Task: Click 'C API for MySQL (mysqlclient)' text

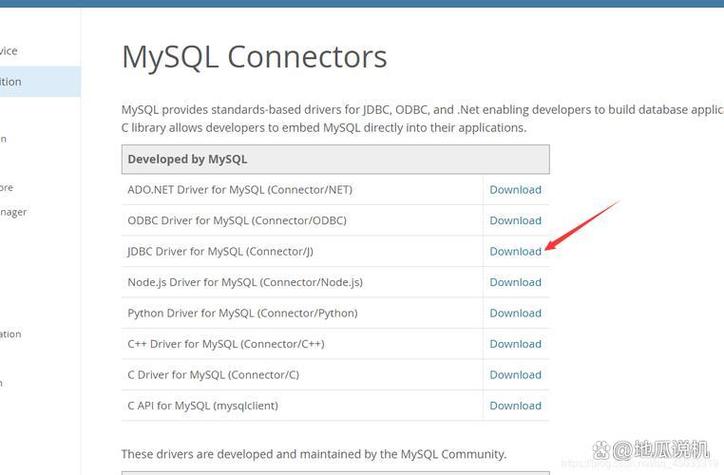Action: click(203, 406)
